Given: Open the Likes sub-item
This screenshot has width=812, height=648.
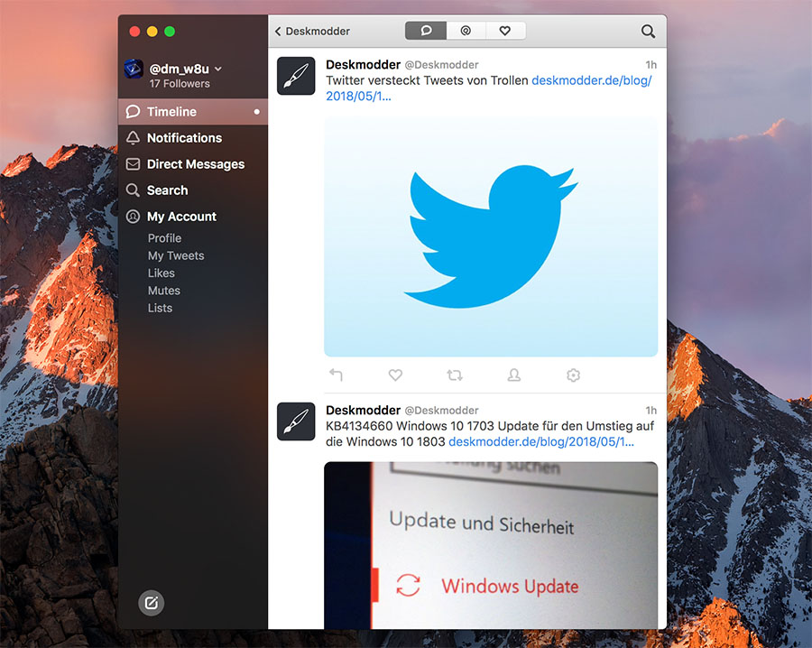Looking at the screenshot, I should (x=161, y=273).
